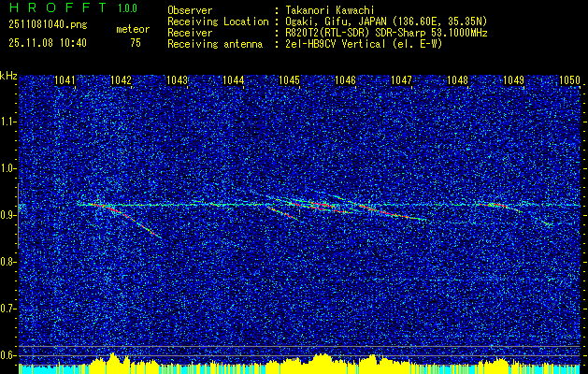
Task: Click the meteor echo below carrier near 1045
Action: click(283, 213)
